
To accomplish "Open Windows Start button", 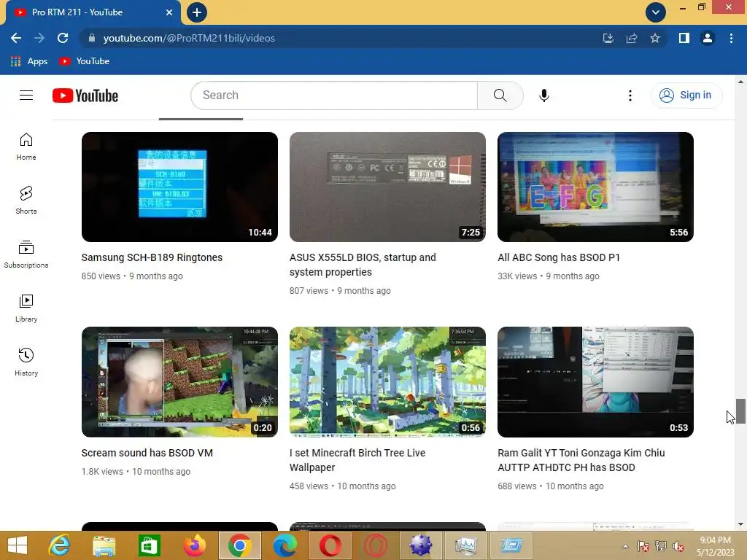I will pyautogui.click(x=18, y=545).
